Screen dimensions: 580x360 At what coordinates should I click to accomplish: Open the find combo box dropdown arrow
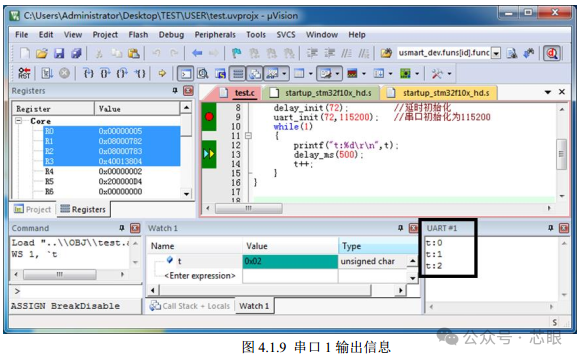(x=496, y=53)
